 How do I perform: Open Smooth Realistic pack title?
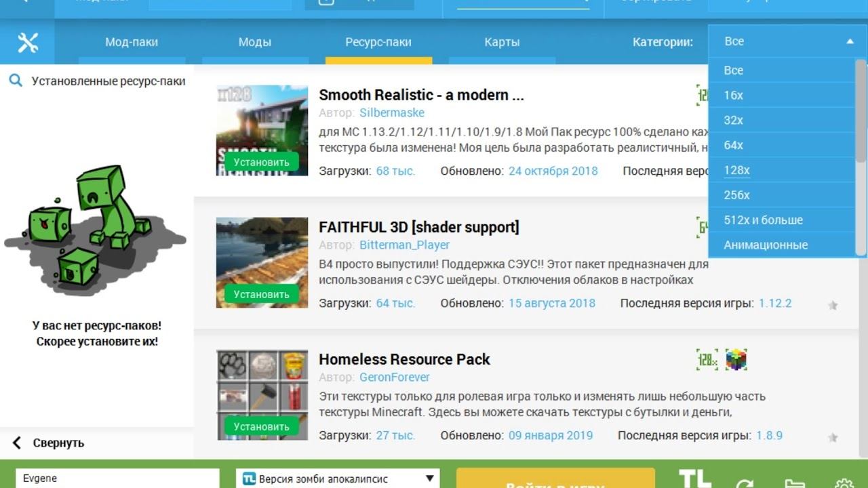pyautogui.click(x=421, y=95)
